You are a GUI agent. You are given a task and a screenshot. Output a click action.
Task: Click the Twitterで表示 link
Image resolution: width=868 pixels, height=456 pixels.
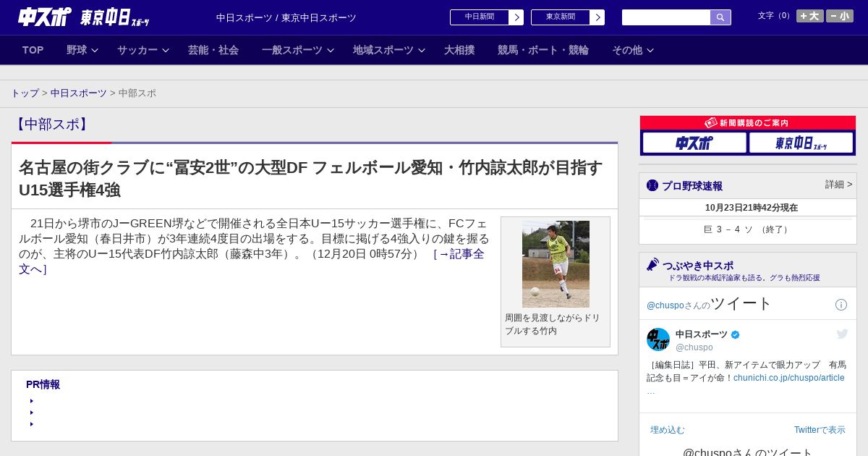pos(820,430)
